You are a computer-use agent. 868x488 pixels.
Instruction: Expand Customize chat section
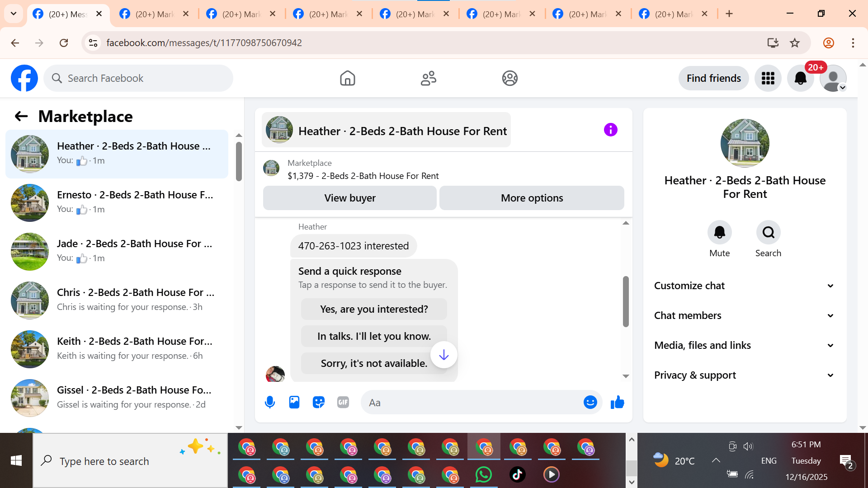click(x=744, y=286)
